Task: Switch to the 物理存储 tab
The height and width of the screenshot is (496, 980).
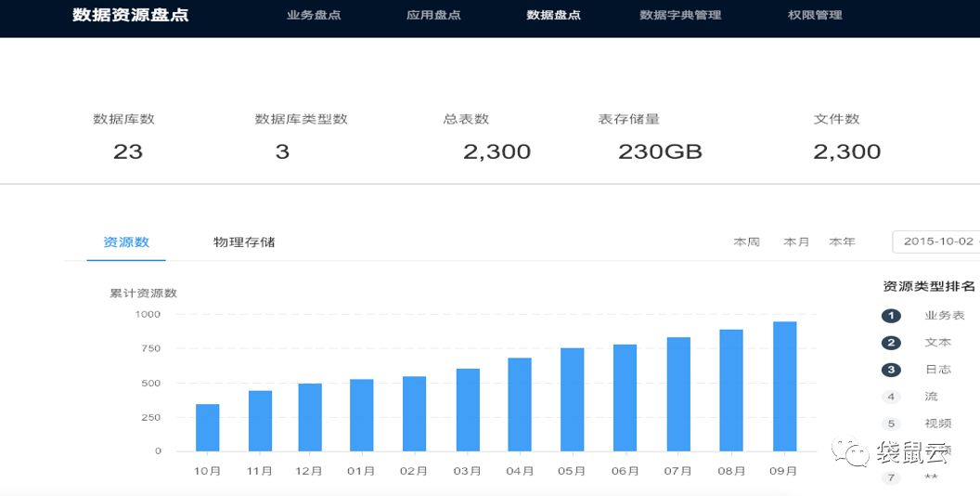Action: click(x=244, y=242)
